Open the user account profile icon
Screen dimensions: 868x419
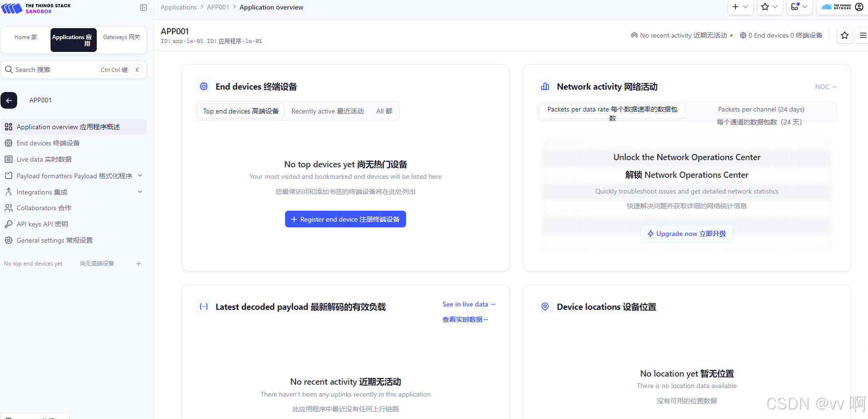point(859,7)
